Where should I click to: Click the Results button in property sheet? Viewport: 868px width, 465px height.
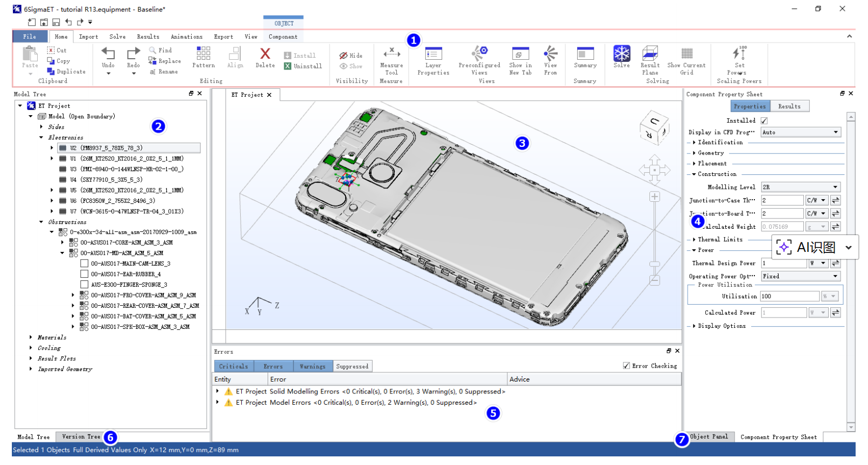[789, 107]
